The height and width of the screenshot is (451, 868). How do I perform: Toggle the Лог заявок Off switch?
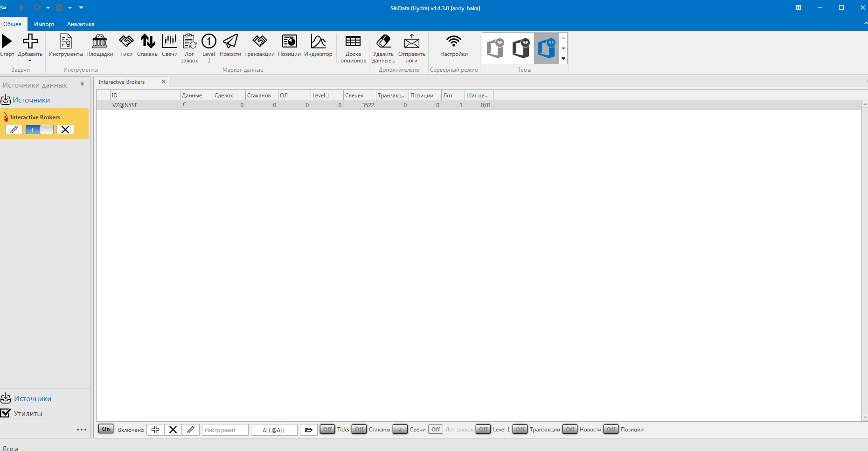tap(436, 429)
